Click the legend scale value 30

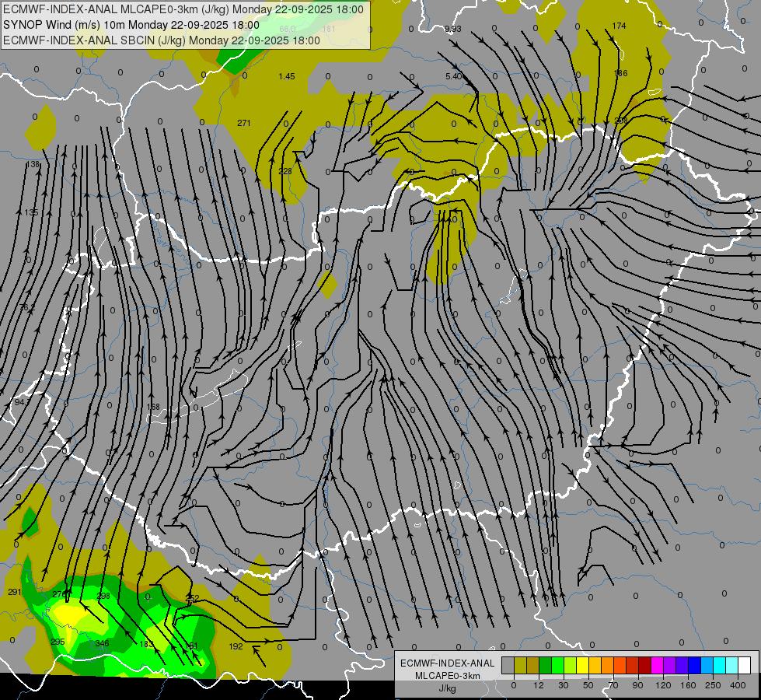click(x=564, y=685)
